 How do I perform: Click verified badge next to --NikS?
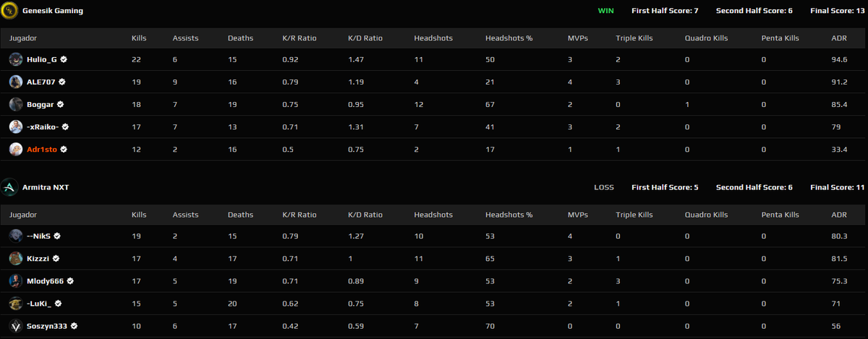tap(56, 236)
